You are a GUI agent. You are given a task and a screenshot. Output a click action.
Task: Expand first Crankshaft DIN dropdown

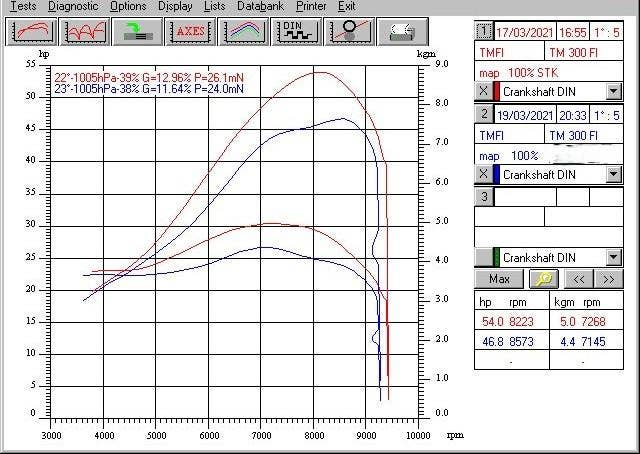(x=614, y=91)
